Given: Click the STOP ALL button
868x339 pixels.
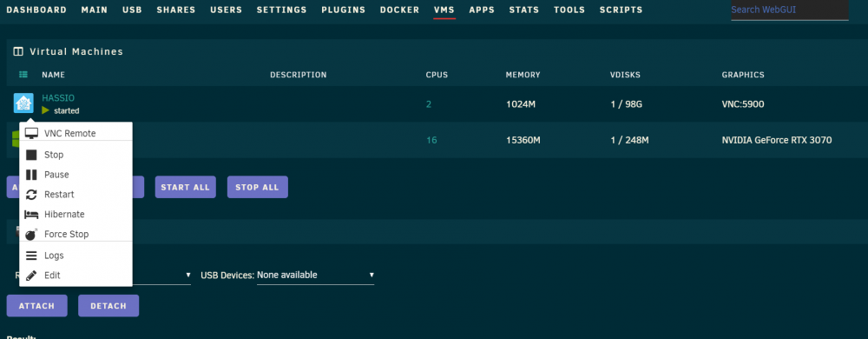Looking at the screenshot, I should point(258,187).
